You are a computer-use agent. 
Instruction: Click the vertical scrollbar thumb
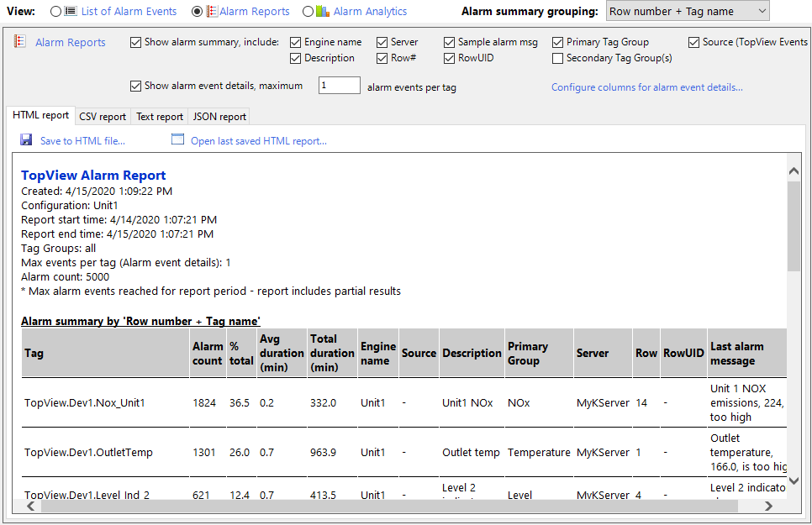(794, 226)
